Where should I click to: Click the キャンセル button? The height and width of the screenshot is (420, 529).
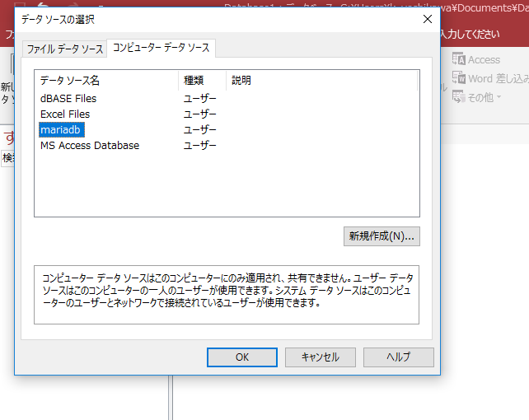[x=320, y=357]
